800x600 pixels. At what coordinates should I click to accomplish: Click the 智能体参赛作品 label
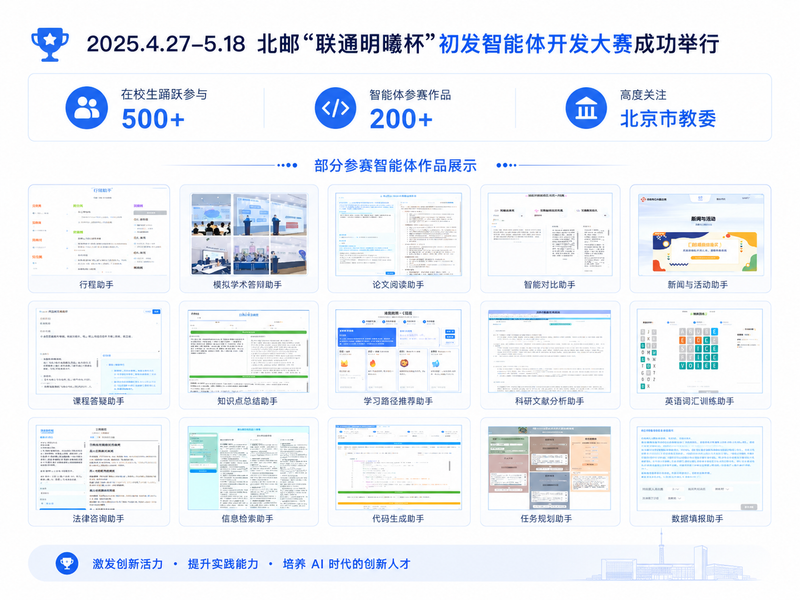coord(410,95)
